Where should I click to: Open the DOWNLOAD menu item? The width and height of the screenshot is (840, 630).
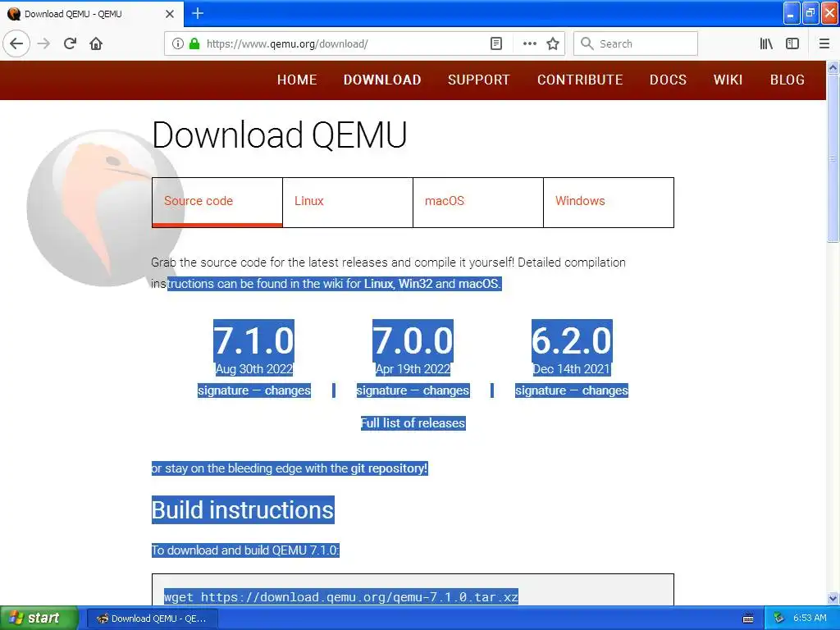pyautogui.click(x=382, y=80)
